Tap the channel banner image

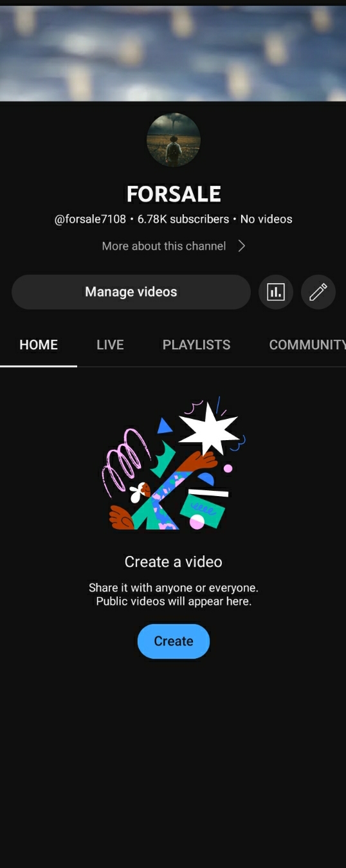173,53
